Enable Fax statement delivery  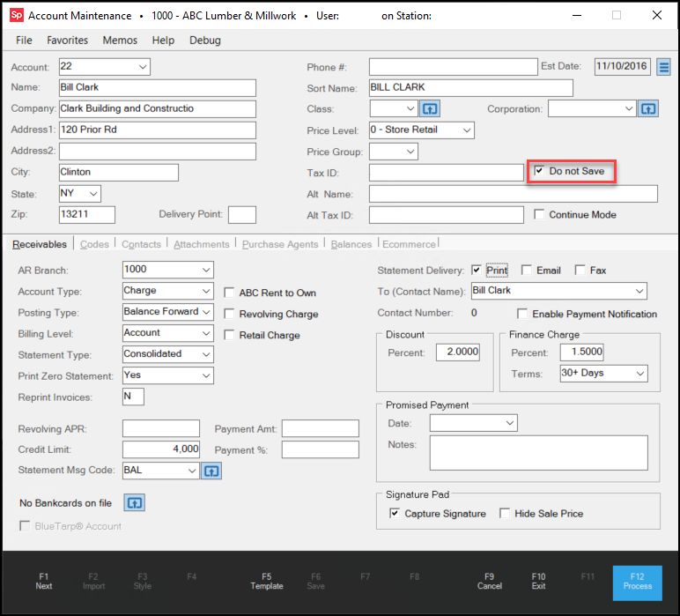pos(580,271)
